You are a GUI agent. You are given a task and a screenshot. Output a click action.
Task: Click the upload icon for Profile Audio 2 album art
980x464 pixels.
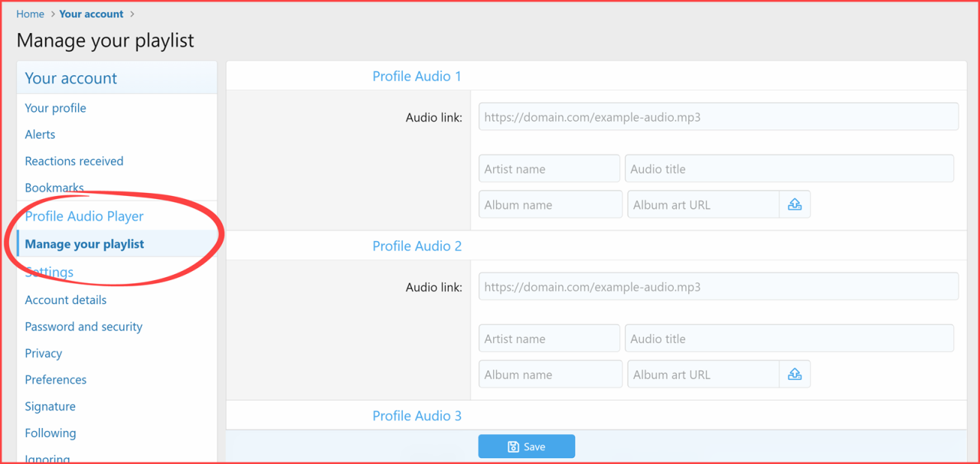(x=794, y=374)
